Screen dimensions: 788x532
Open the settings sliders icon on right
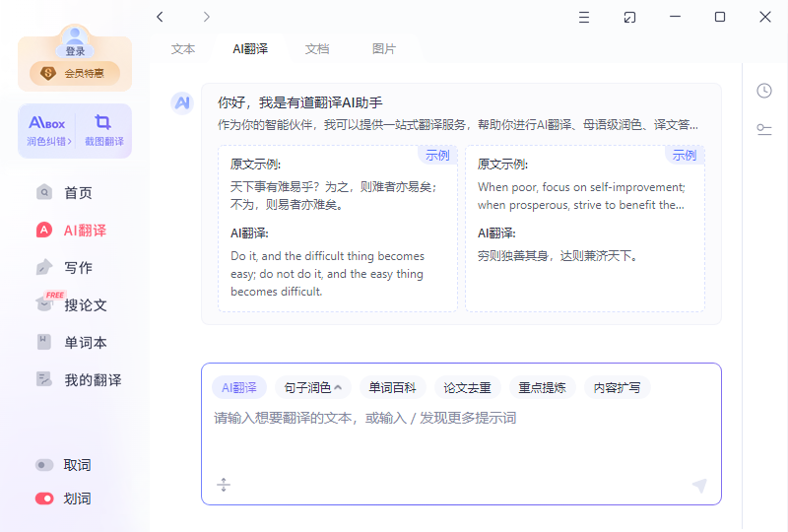[763, 129]
